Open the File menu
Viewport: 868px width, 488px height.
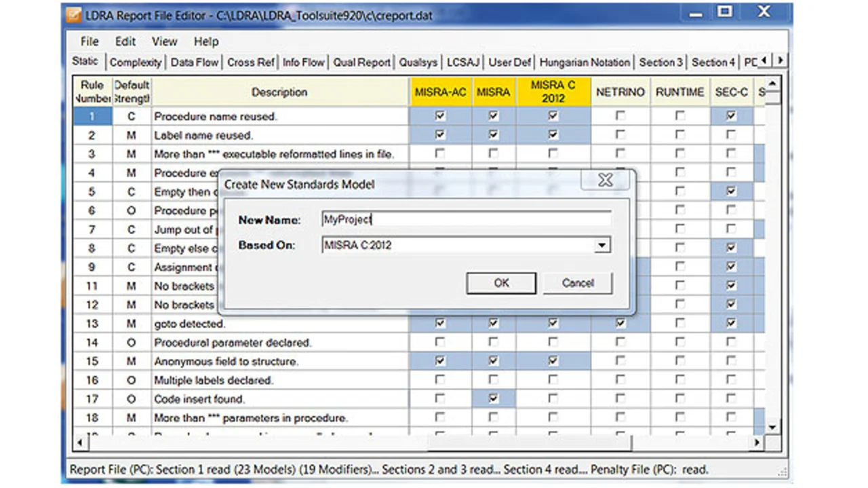[90, 41]
